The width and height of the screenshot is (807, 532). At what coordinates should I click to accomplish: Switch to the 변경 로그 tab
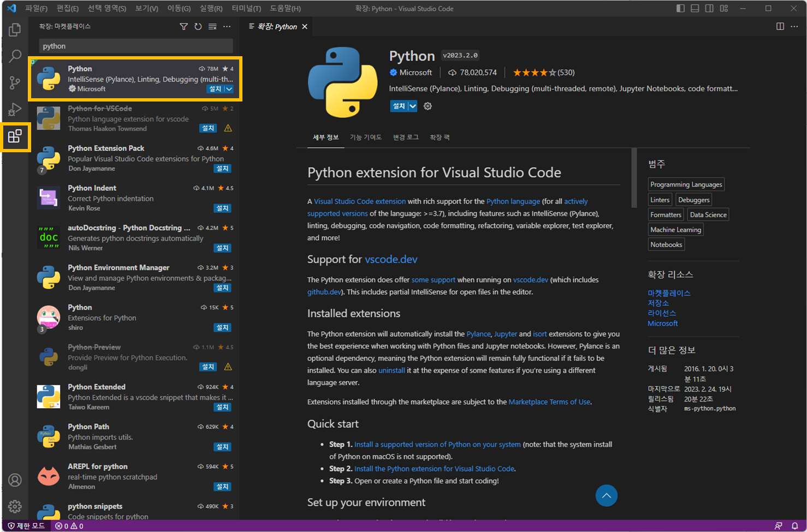pos(406,138)
